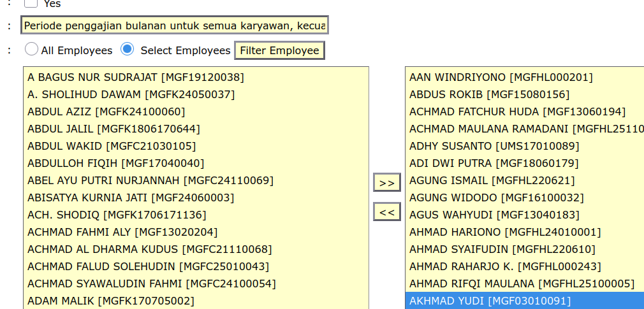Click the Periode penggajian description field

coord(175,25)
